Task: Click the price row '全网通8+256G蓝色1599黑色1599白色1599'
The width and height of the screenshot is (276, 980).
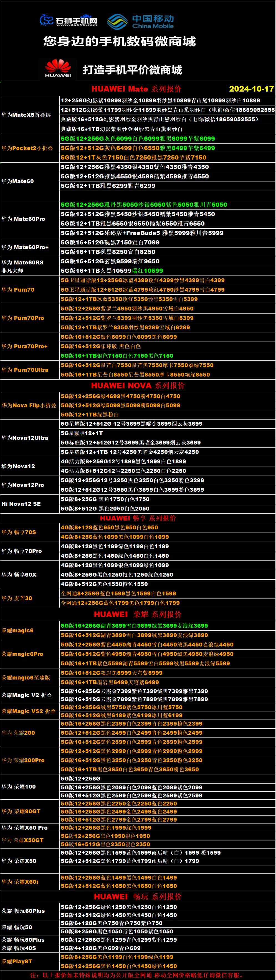Action: click(167, 593)
